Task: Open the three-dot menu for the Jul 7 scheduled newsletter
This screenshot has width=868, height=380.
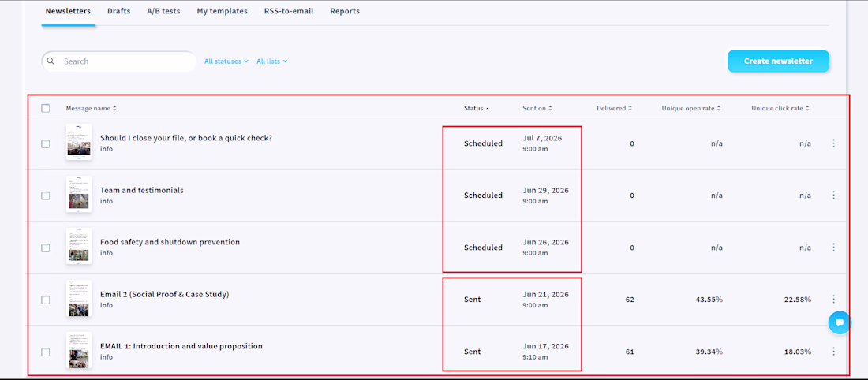Action: [834, 143]
